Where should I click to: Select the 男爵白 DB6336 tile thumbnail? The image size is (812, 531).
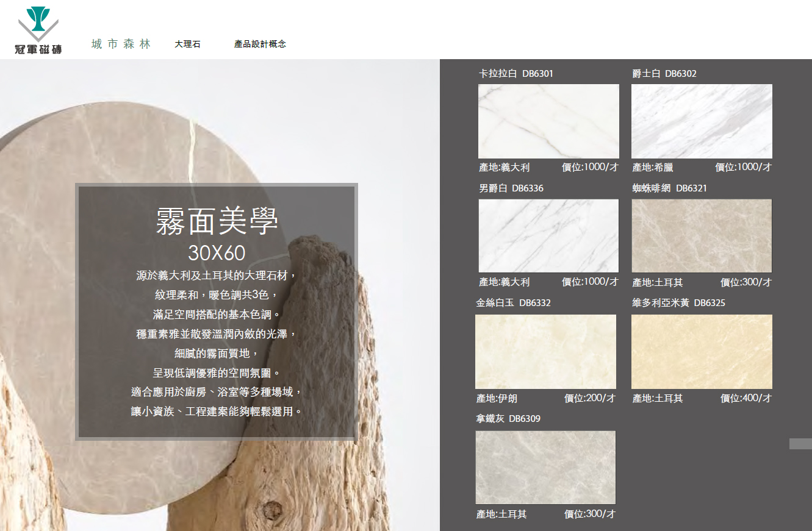point(548,235)
